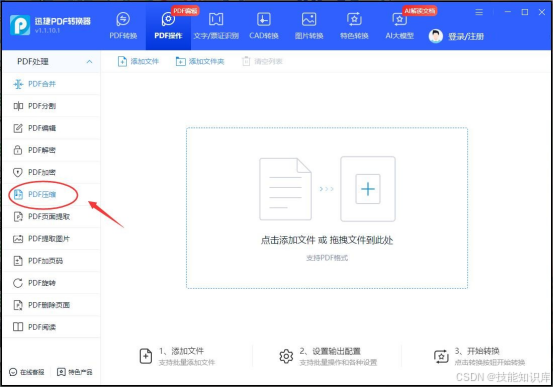The width and height of the screenshot is (554, 388).
Task: Select the CAD转换 tab
Action: 264,25
